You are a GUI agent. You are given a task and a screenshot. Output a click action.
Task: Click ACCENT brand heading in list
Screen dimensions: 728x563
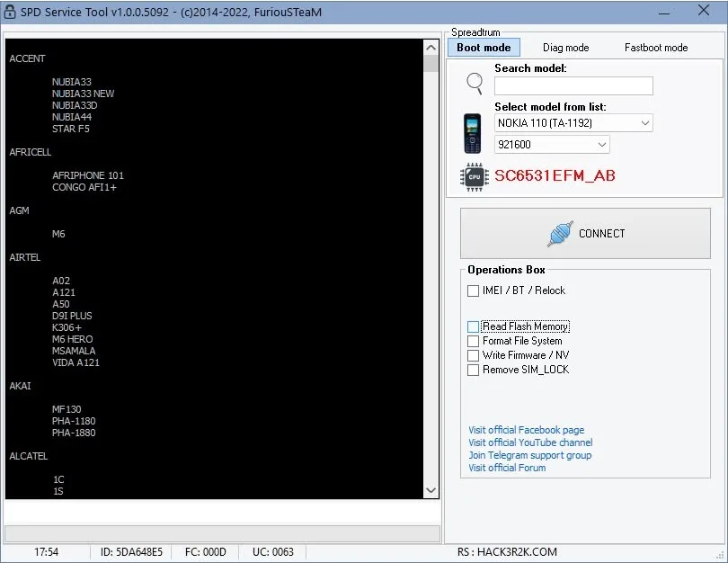pyautogui.click(x=27, y=58)
